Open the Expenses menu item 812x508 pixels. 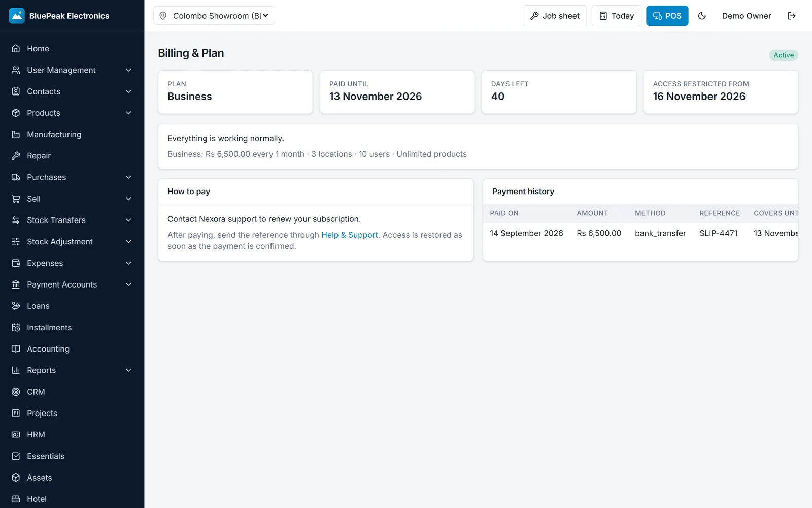pos(72,263)
